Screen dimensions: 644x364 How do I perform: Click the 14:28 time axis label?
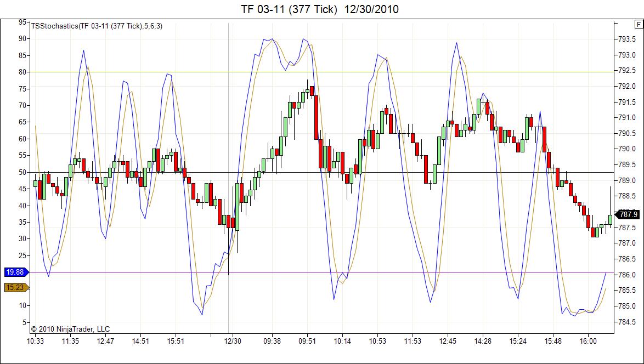click(483, 342)
